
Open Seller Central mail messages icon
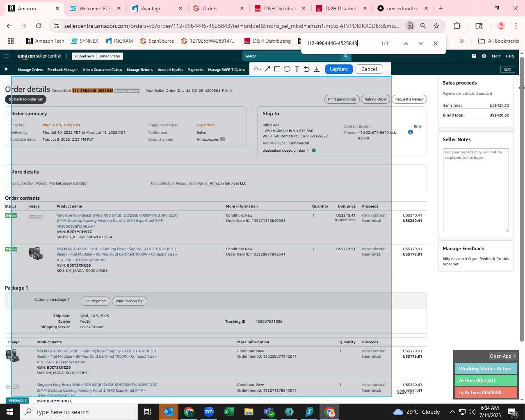click(x=474, y=56)
